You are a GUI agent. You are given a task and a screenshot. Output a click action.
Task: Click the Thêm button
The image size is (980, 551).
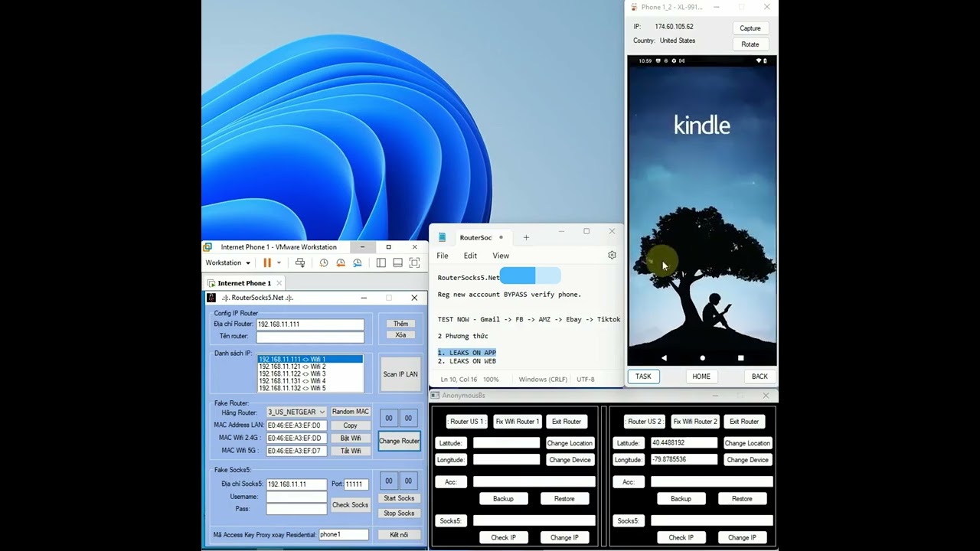[400, 324]
